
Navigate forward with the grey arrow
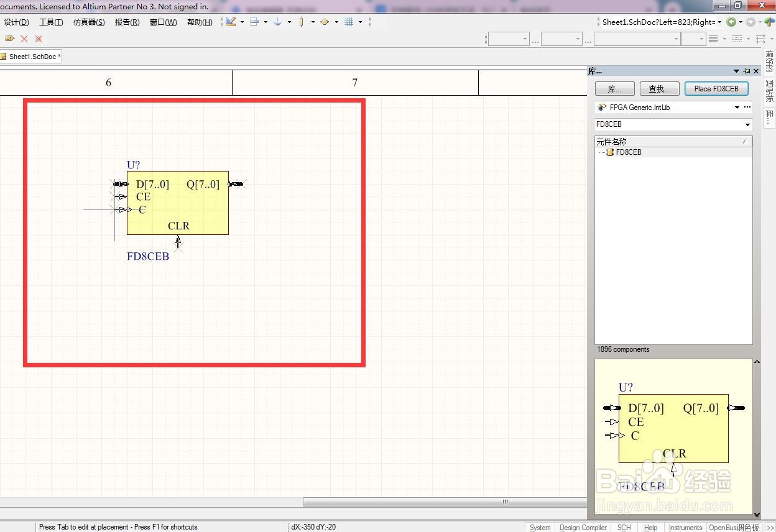[751, 22]
